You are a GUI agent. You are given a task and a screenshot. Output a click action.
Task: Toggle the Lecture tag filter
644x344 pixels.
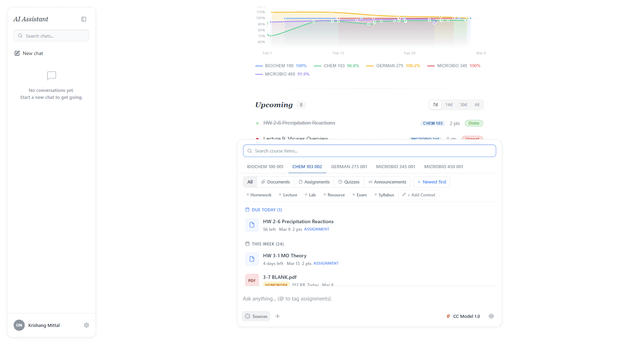point(288,195)
